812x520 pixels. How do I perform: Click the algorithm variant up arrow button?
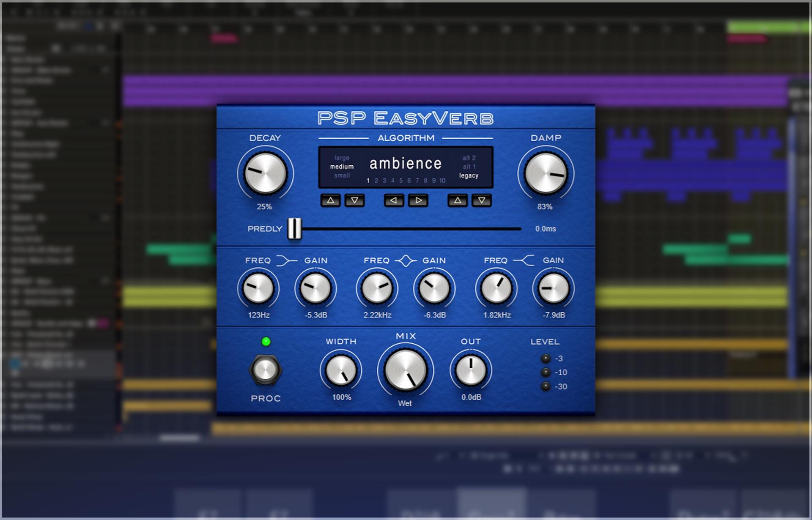tap(458, 200)
